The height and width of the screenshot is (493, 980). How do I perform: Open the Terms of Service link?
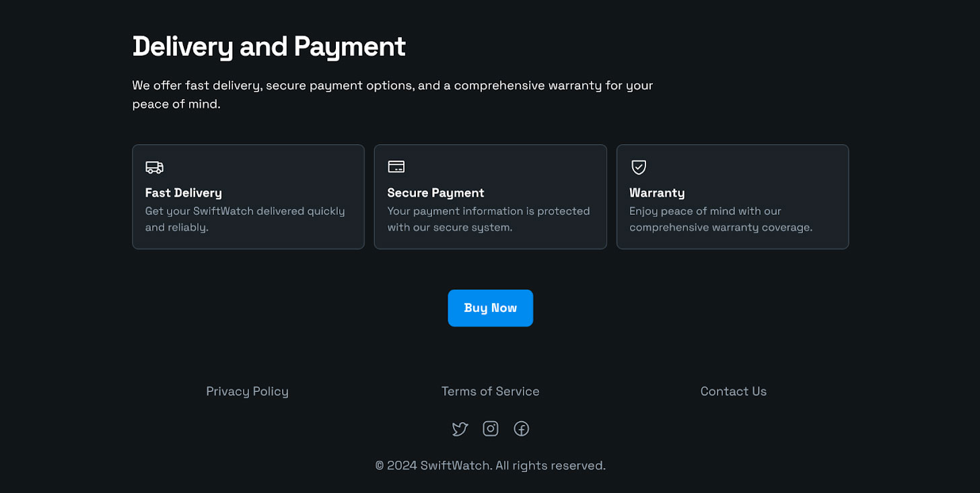[491, 391]
